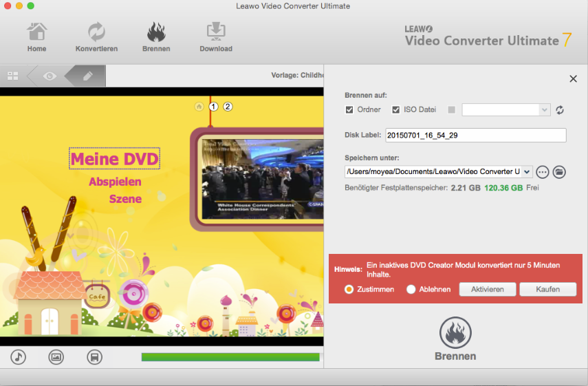Click the video thumbnail in the frame
The width and height of the screenshot is (588, 386).
coord(263,179)
